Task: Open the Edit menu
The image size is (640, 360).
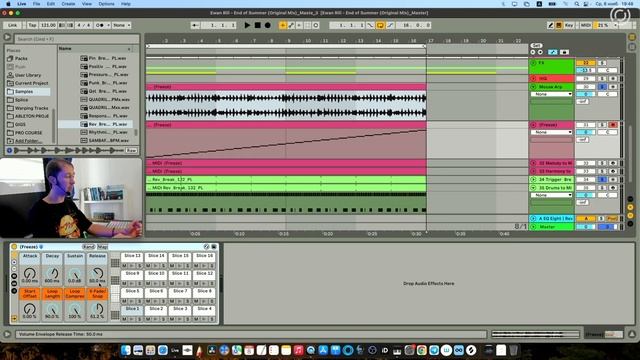Action: [51, 4]
